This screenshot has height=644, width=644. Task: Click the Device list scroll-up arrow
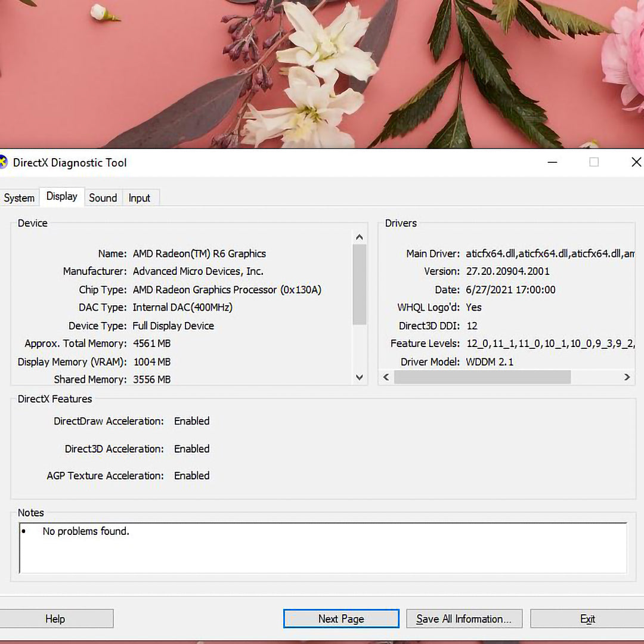pyautogui.click(x=360, y=237)
